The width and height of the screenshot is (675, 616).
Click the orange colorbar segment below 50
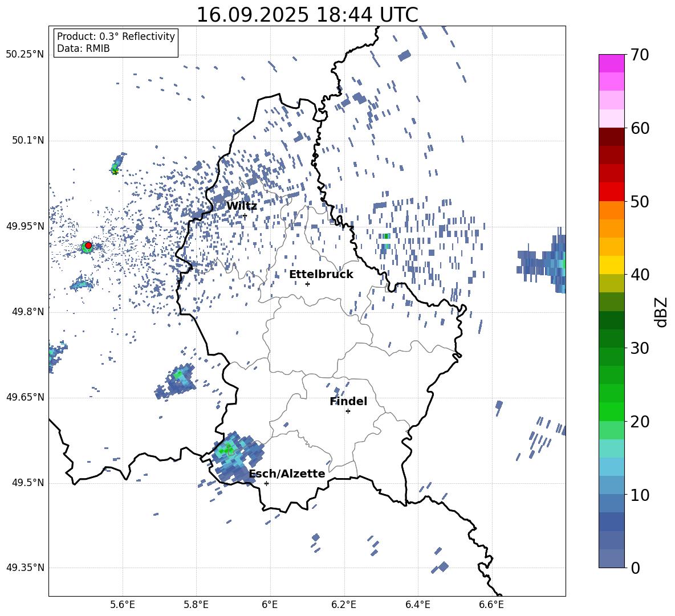611,210
